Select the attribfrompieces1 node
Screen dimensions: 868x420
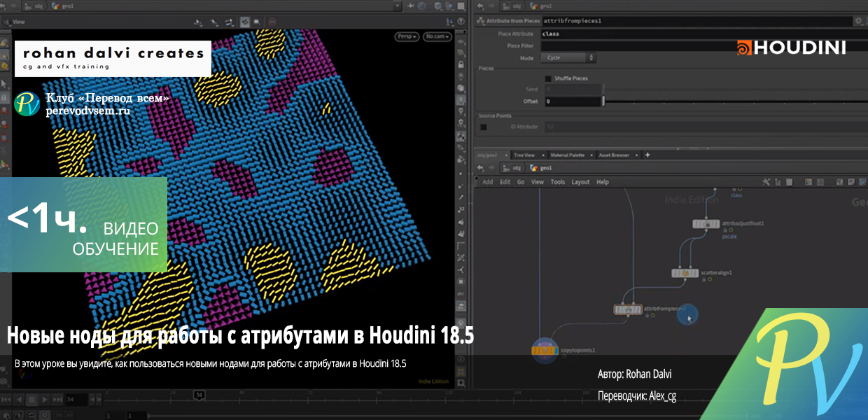628,309
